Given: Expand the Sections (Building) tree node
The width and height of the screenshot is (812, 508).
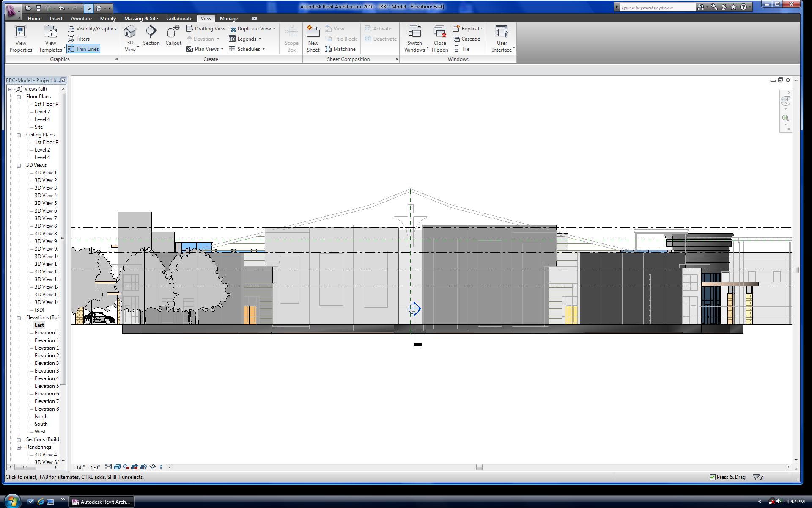Looking at the screenshot, I should point(19,439).
